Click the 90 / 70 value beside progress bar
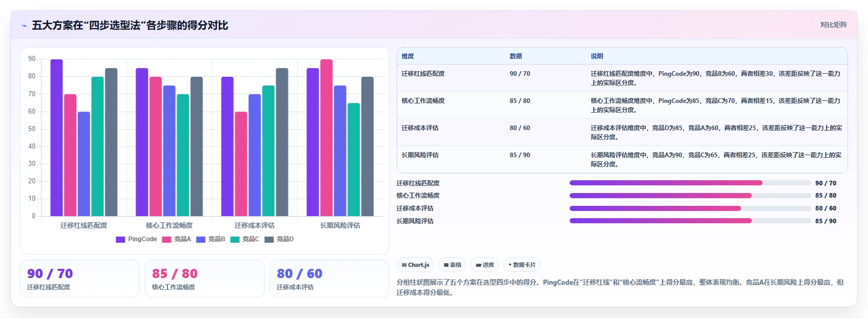Image resolution: width=868 pixels, height=318 pixels. pos(826,183)
